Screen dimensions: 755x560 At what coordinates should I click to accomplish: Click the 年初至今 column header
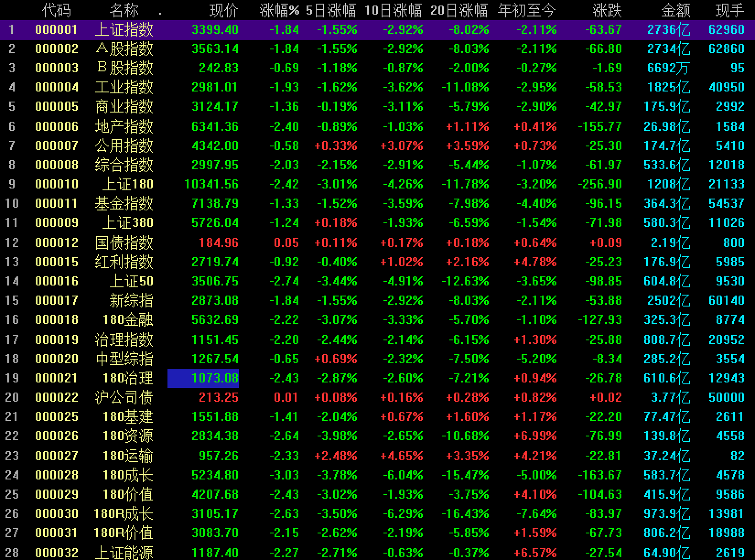tap(527, 10)
